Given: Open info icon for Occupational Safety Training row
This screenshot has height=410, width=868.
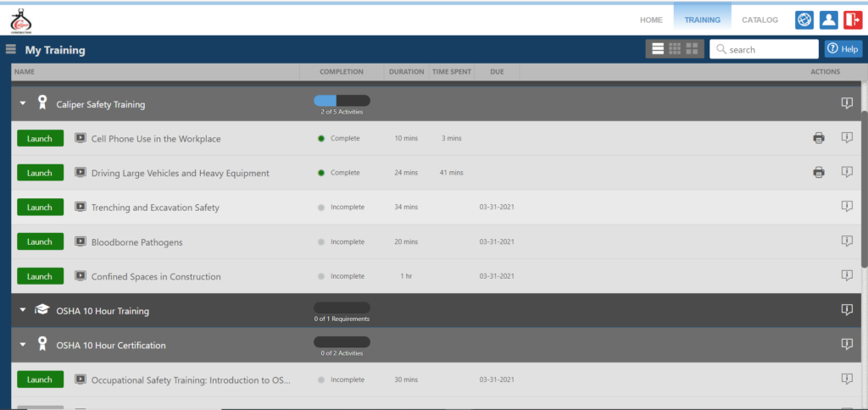Looking at the screenshot, I should point(847,379).
